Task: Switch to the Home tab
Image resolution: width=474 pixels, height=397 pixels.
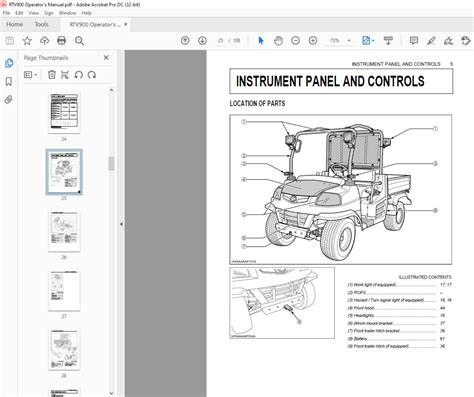Action: pyautogui.click(x=15, y=24)
